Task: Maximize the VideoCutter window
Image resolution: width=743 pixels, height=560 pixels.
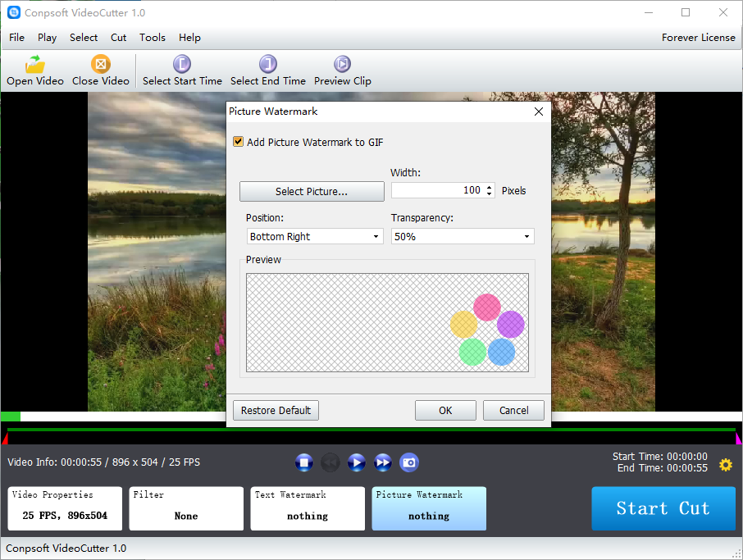Action: pyautogui.click(x=686, y=12)
